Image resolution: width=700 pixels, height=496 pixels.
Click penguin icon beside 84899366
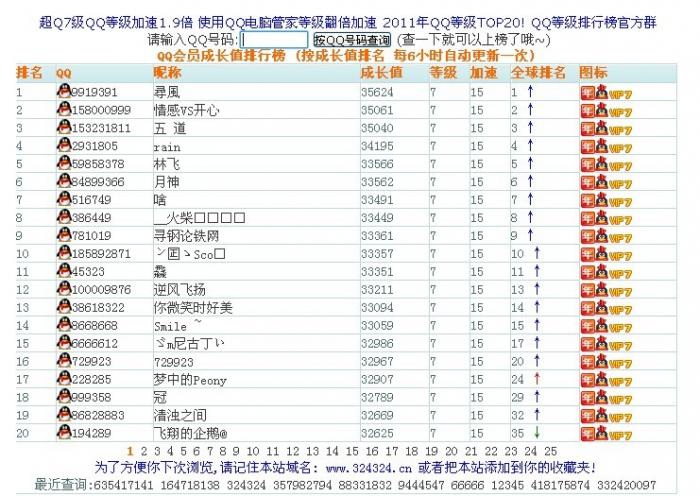coord(64,180)
